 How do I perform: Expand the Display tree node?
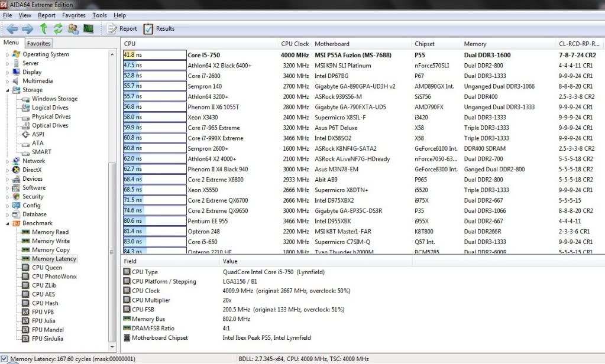click(x=7, y=73)
